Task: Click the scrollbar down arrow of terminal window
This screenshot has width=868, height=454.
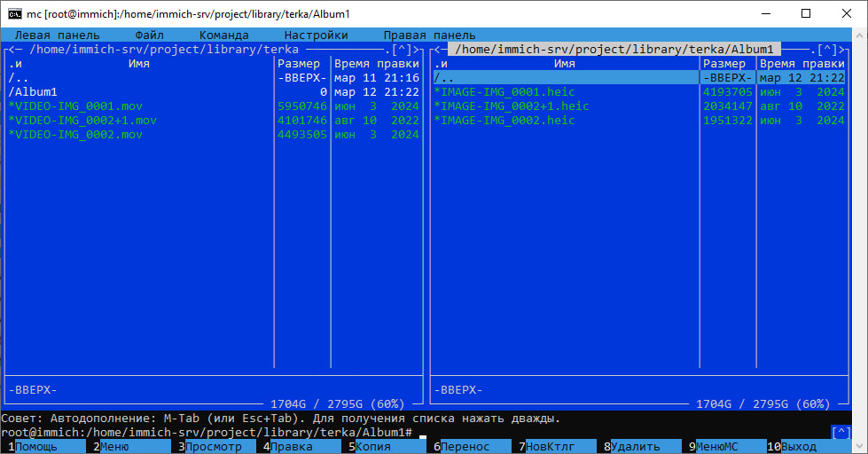Action: pos(860,446)
